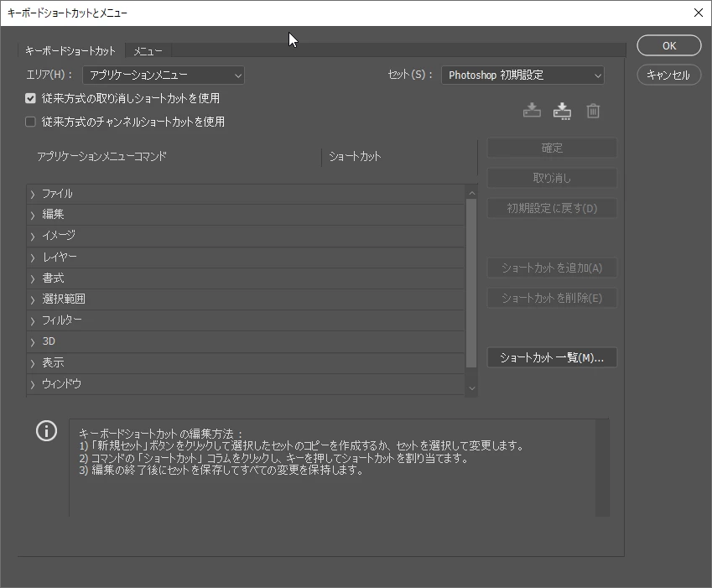The height and width of the screenshot is (588, 712).
Task: Click the command list vertical scrollbar
Action: [471, 284]
